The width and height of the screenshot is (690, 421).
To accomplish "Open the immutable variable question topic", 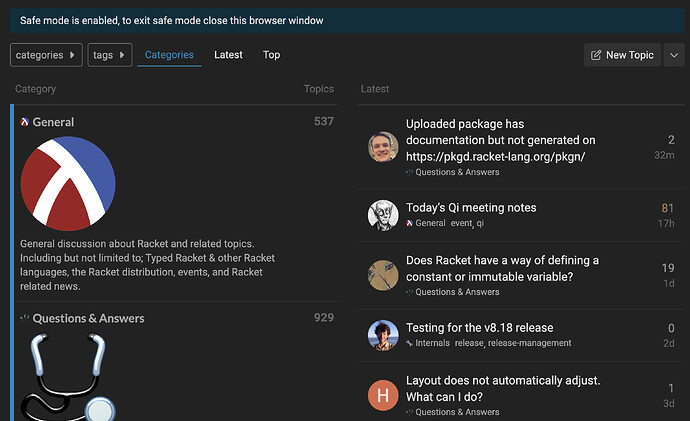I will coord(502,268).
